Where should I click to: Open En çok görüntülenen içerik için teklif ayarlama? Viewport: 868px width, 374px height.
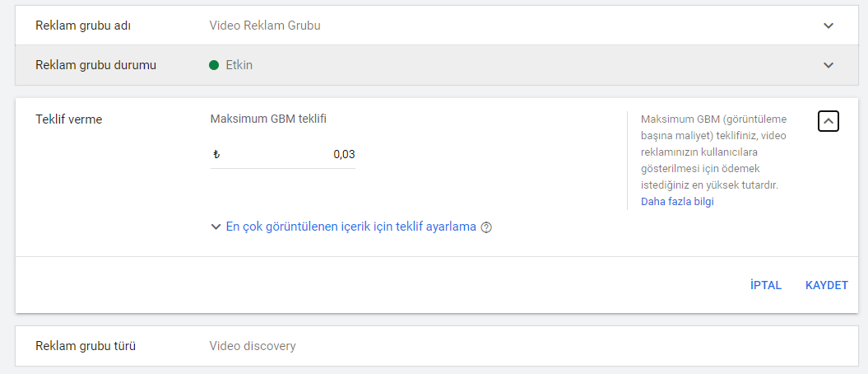[x=351, y=227]
